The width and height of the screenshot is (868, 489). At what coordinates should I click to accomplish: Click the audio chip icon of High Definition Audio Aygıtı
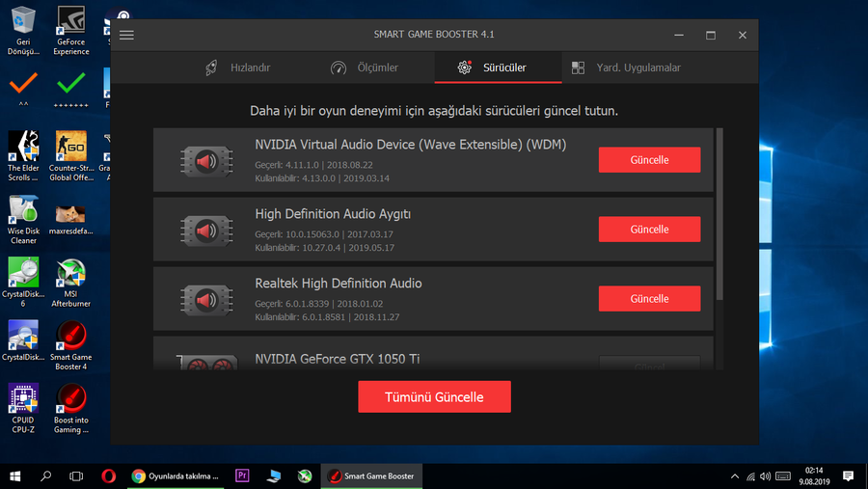(x=206, y=231)
